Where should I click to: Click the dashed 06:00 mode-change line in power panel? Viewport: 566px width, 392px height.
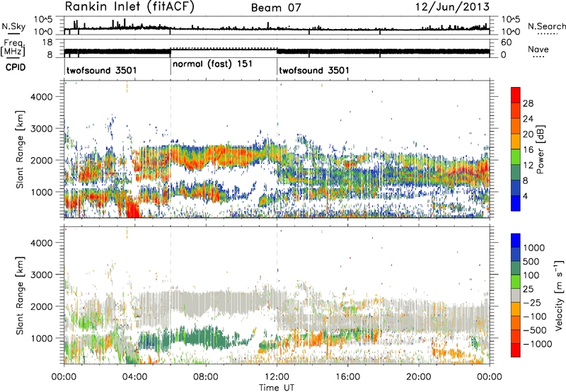[x=171, y=149]
